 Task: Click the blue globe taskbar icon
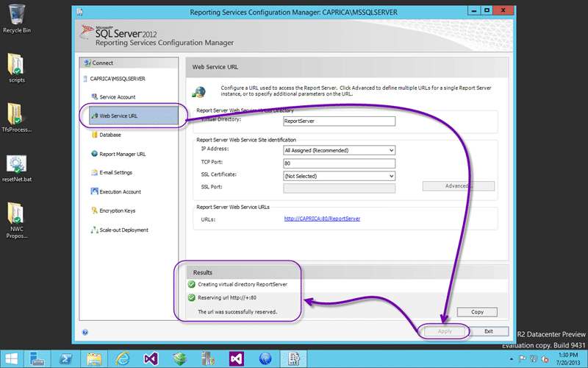click(265, 359)
